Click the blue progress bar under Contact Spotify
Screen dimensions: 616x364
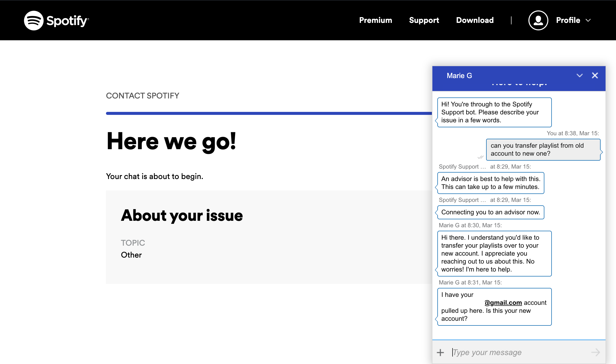click(269, 113)
